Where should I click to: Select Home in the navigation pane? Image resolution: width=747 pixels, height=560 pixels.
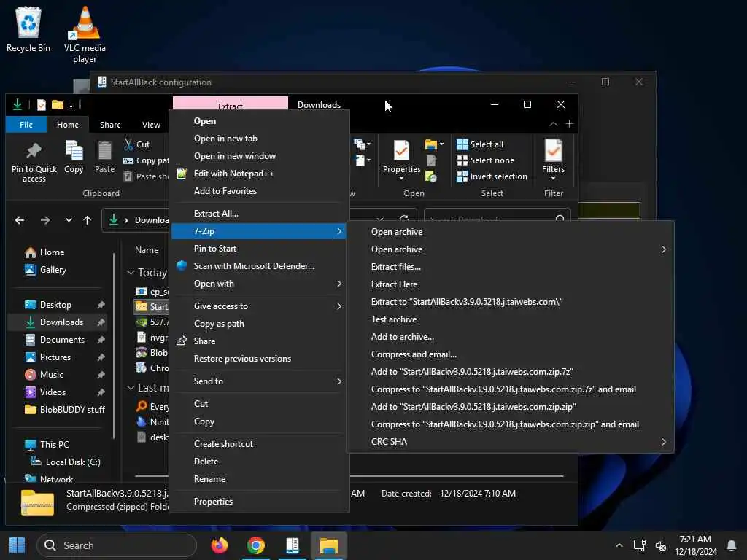tap(45, 252)
